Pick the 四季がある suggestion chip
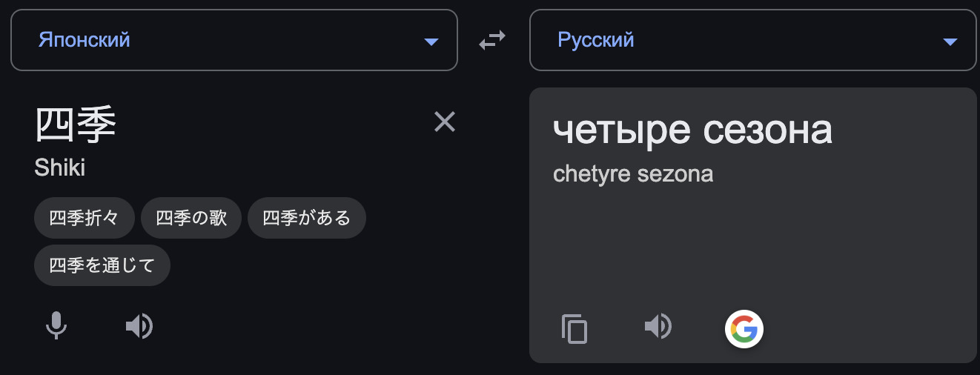 (x=306, y=218)
